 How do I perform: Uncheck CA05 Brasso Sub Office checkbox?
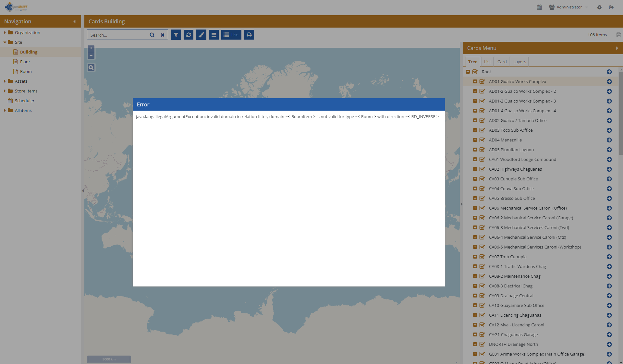(482, 198)
